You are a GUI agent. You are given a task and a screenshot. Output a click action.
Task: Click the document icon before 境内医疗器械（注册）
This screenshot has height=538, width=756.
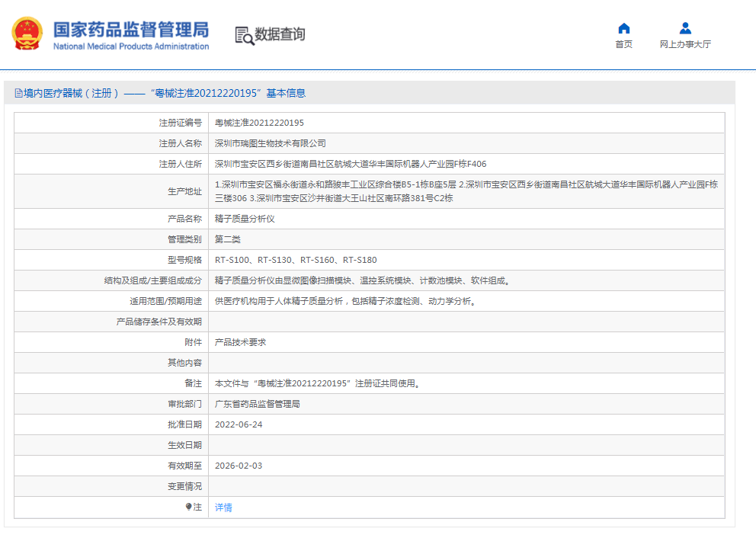[18, 93]
